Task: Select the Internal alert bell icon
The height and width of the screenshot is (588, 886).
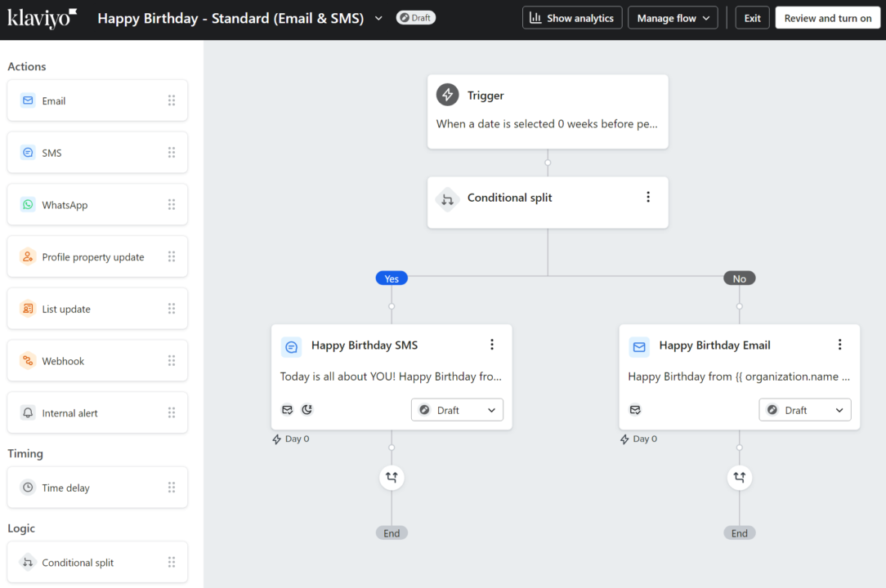Action: [x=29, y=412]
